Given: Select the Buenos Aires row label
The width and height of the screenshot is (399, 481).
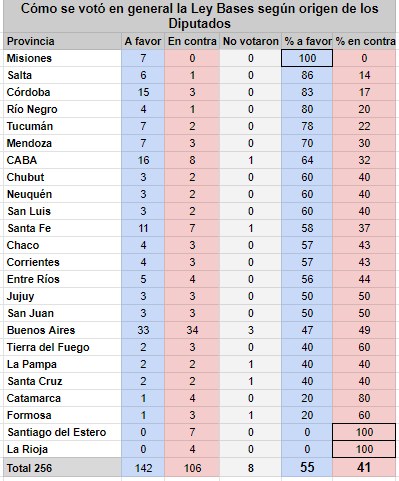Looking at the screenshot, I should point(62,330).
